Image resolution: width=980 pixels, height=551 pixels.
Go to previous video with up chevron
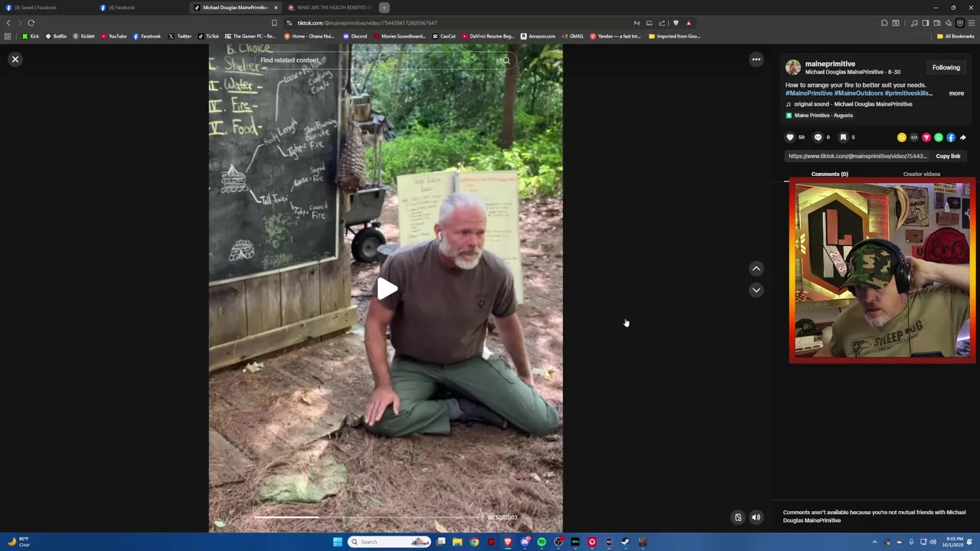[x=756, y=269]
